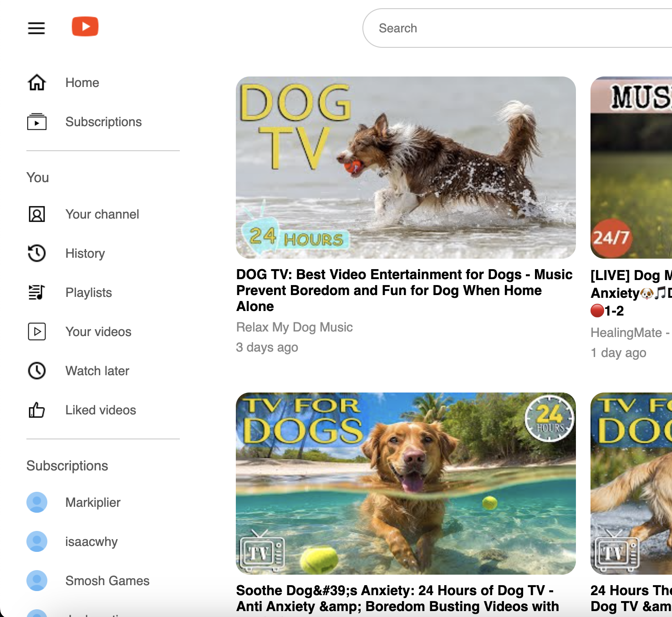Open Playlists from the sidebar

point(89,292)
